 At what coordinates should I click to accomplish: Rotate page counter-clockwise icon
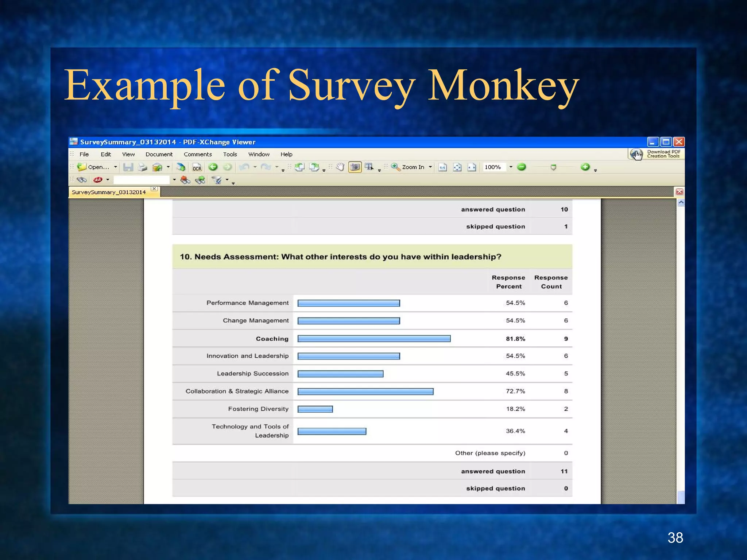click(x=299, y=167)
